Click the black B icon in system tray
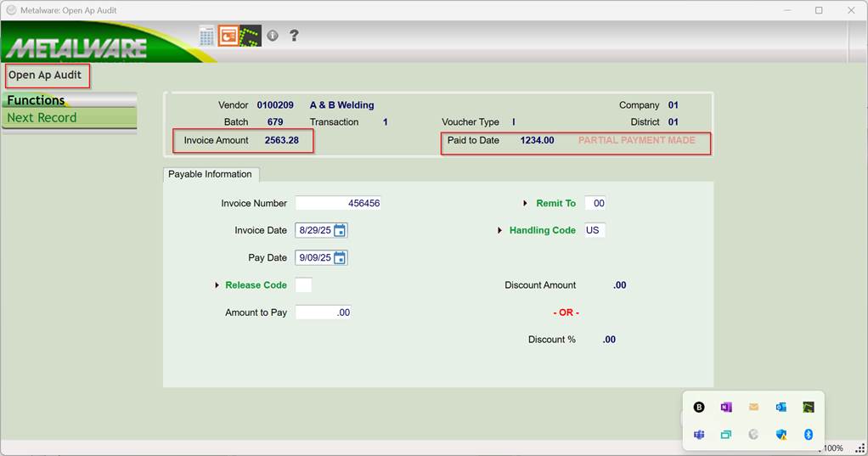The width and height of the screenshot is (868, 456). [699, 408]
